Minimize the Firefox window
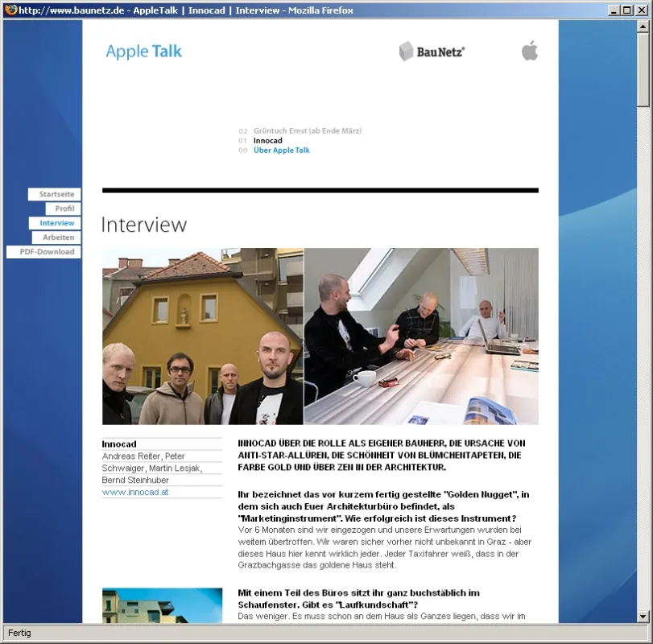This screenshot has width=653, height=644. click(613, 10)
